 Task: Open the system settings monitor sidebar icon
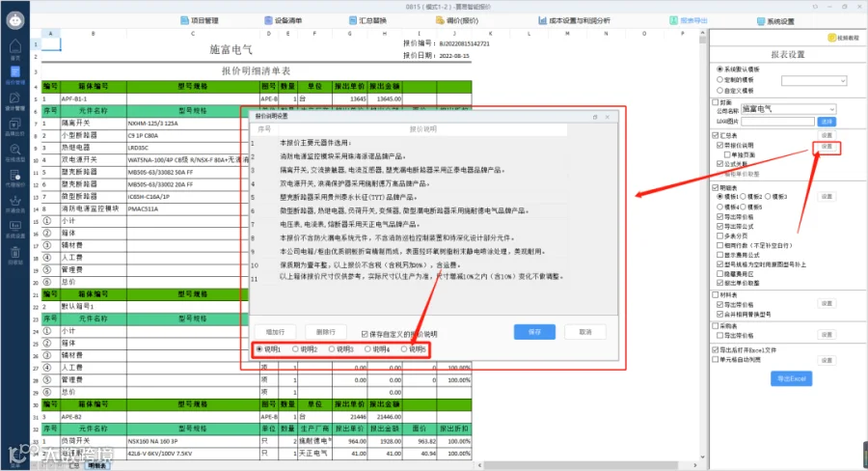point(14,226)
